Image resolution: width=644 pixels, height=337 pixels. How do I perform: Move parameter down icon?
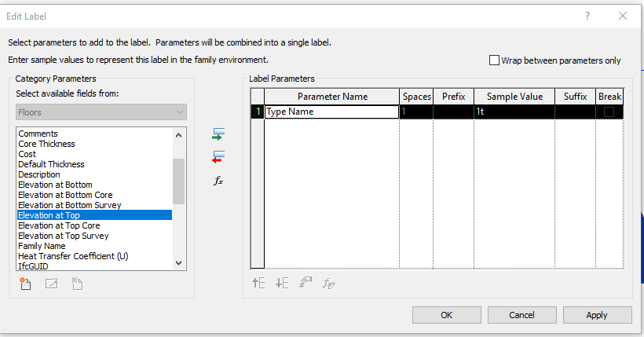tap(282, 283)
